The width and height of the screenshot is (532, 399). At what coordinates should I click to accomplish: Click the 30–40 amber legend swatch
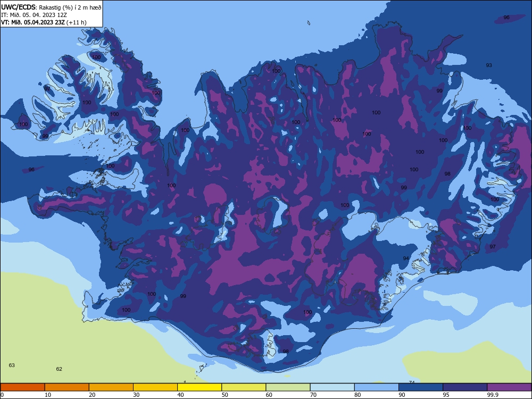tap(155, 387)
